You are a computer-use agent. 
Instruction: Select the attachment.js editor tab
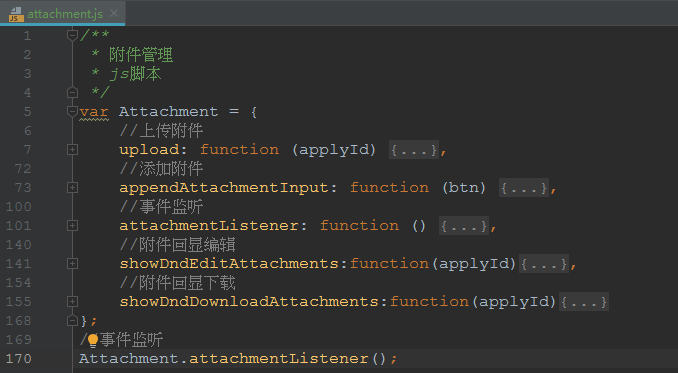63,13
